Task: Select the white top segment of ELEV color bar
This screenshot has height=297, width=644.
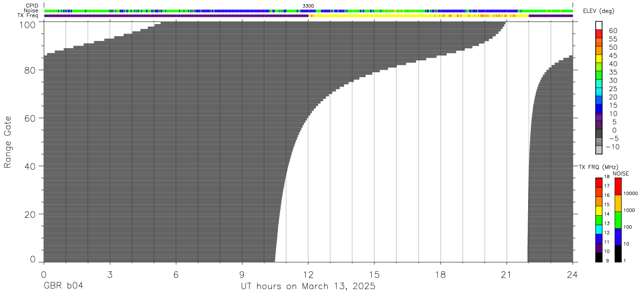Action: [x=599, y=25]
